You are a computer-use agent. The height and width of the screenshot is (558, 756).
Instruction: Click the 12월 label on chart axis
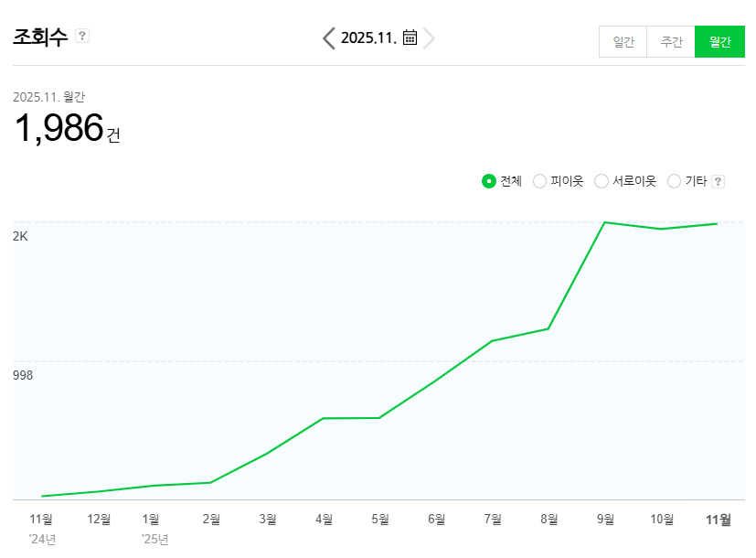point(99,520)
